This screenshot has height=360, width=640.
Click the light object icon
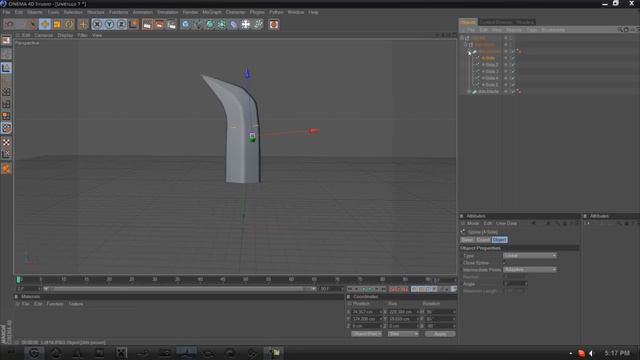(x=258, y=24)
